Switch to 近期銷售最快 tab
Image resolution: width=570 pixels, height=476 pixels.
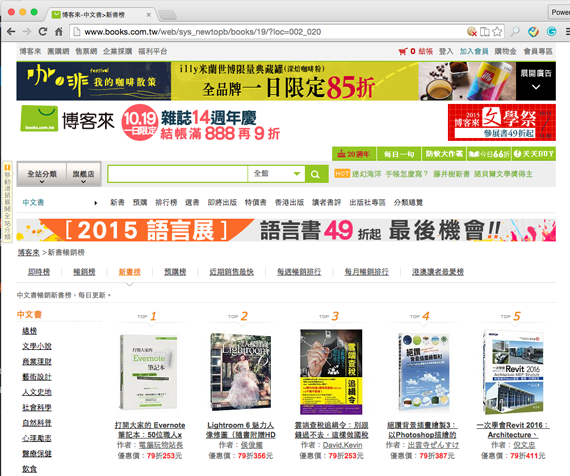(231, 272)
